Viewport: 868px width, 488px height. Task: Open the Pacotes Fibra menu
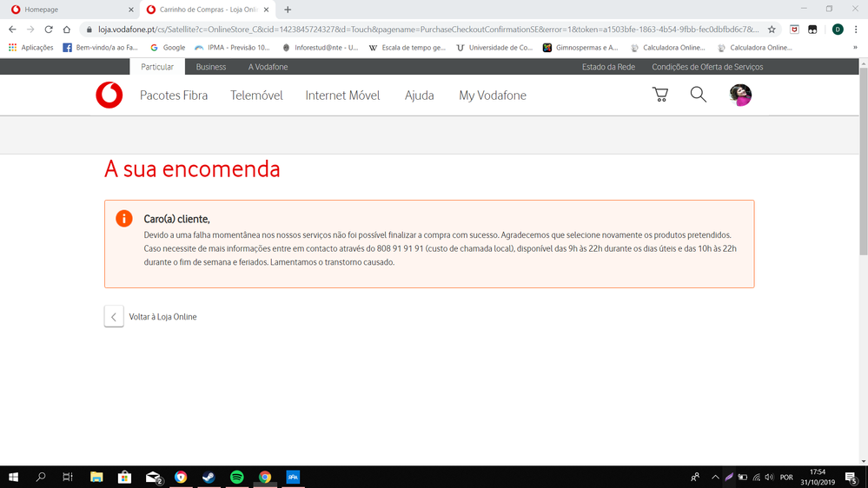(174, 96)
